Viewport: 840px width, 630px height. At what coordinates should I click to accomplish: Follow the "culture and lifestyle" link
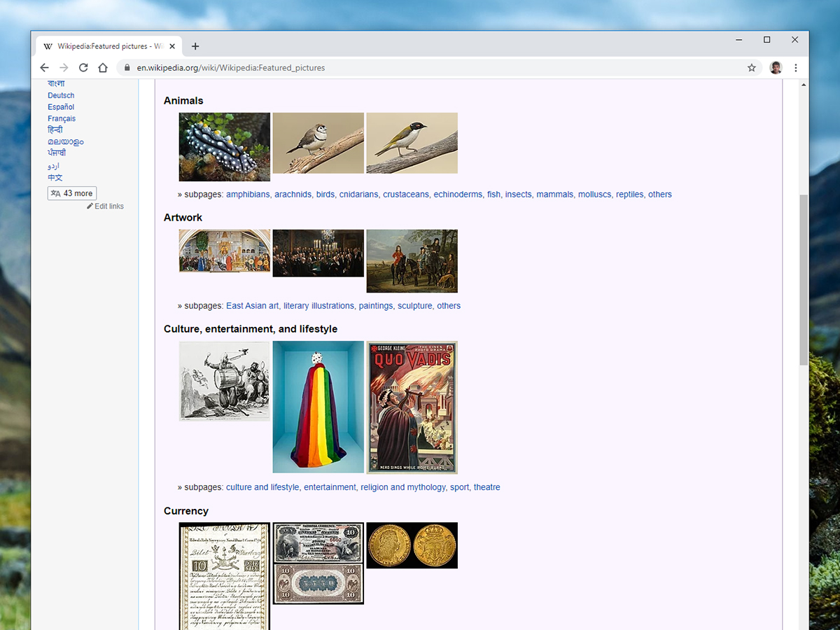coord(262,486)
